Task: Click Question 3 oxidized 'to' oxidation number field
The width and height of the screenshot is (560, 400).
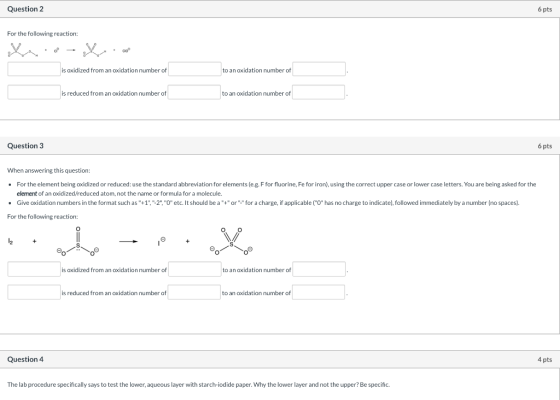Action: click(x=319, y=269)
